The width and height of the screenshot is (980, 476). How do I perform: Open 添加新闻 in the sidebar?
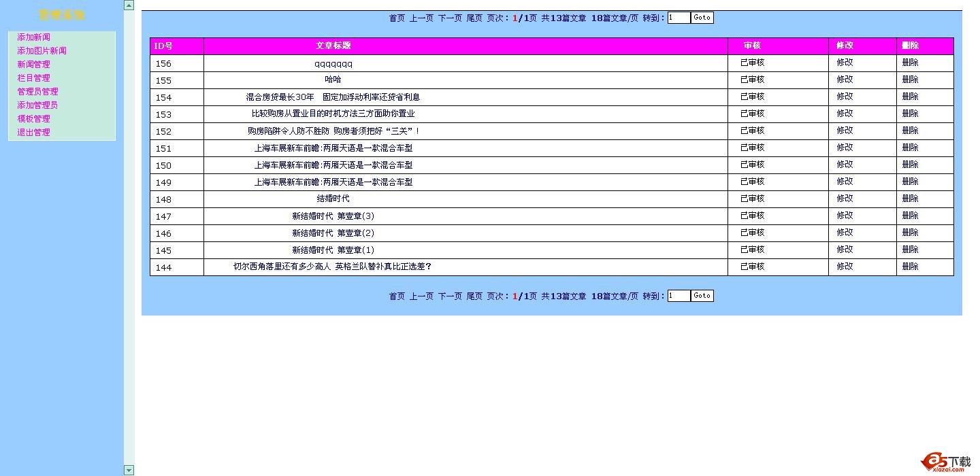tap(33, 37)
